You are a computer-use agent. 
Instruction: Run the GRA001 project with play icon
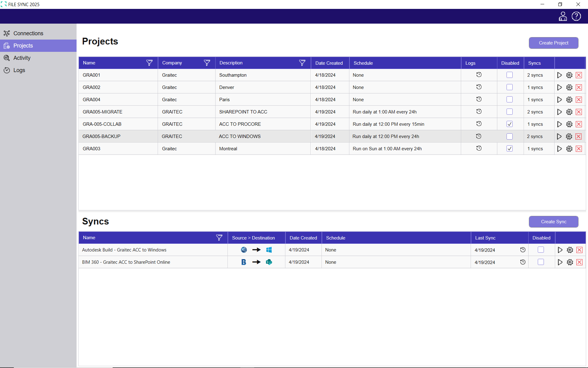pyautogui.click(x=559, y=75)
